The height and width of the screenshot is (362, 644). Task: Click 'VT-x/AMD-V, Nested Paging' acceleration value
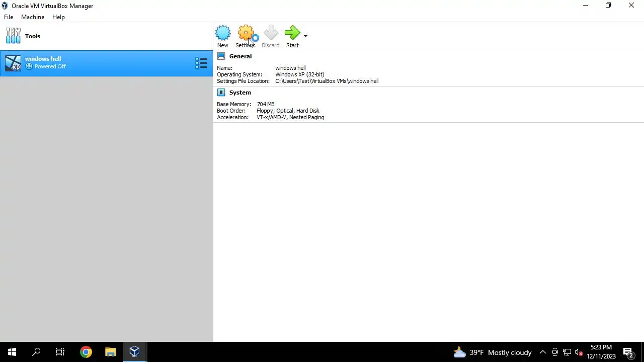point(290,117)
